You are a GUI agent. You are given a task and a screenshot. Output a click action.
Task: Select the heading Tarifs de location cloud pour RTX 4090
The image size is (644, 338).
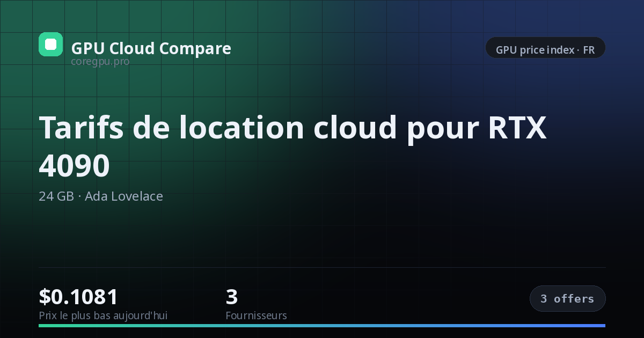(x=293, y=146)
